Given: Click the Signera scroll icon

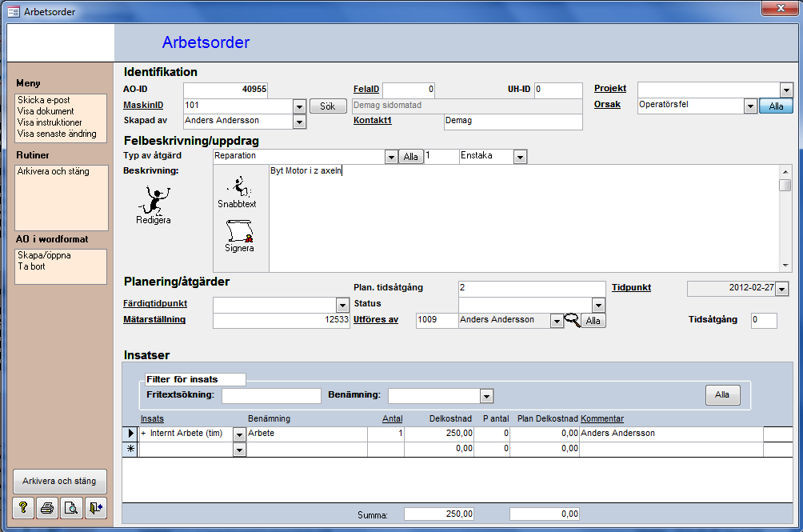Looking at the screenshot, I should [x=240, y=231].
